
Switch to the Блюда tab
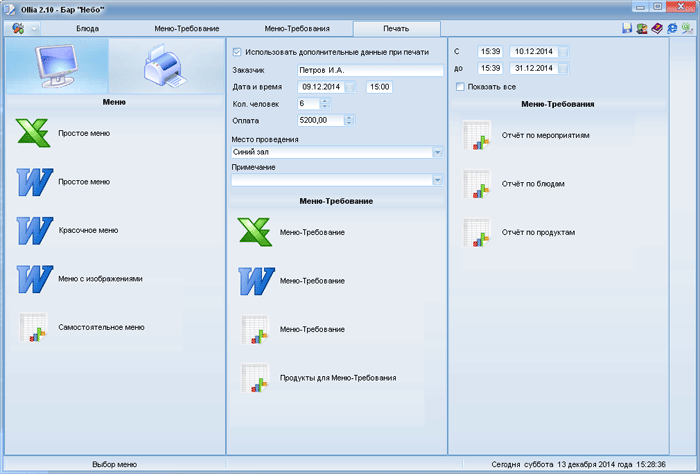(87, 29)
